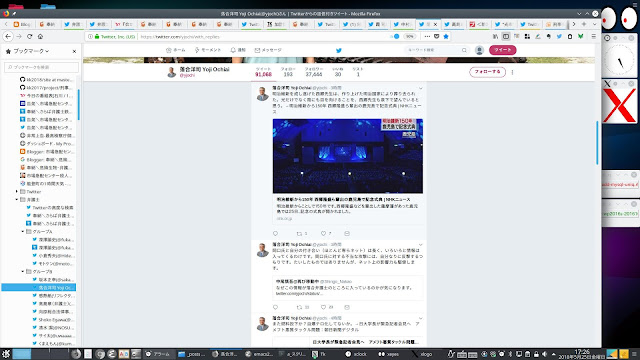Click the blue bookmark star

[446, 36]
